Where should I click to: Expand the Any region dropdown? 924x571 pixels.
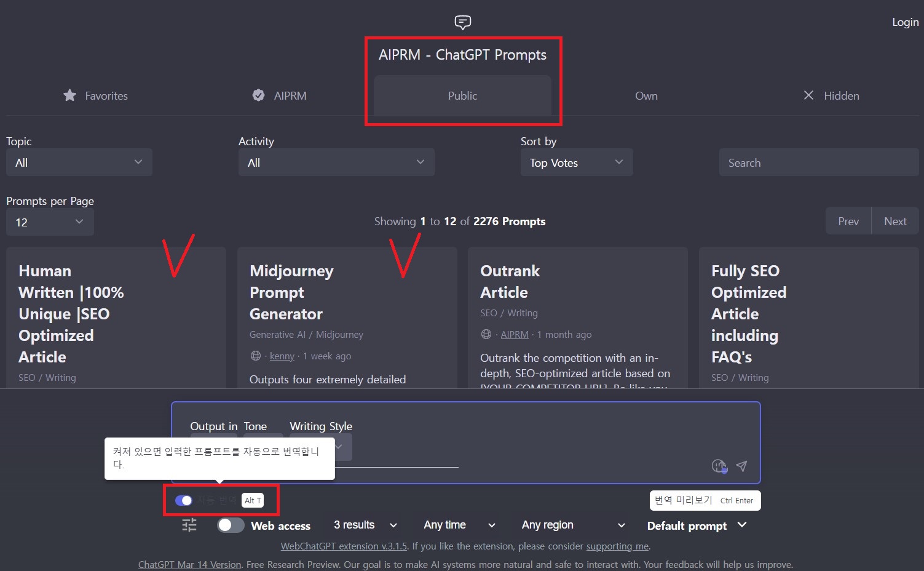pyautogui.click(x=573, y=525)
